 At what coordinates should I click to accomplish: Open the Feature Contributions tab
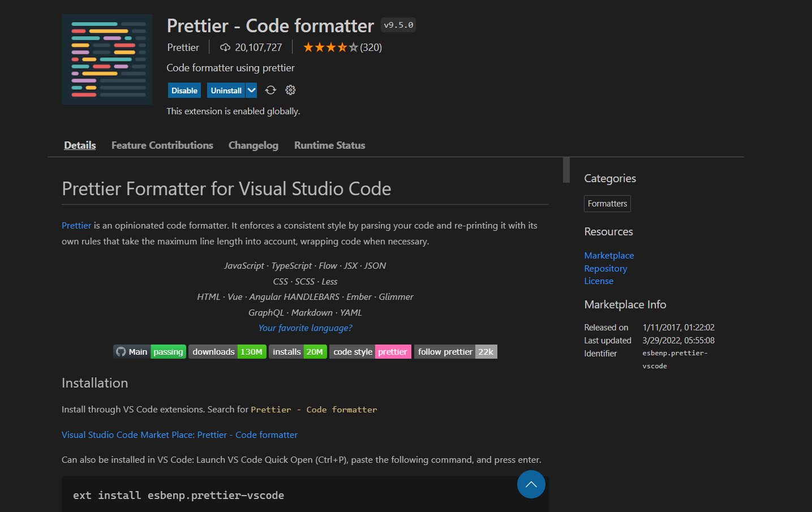[x=162, y=145]
